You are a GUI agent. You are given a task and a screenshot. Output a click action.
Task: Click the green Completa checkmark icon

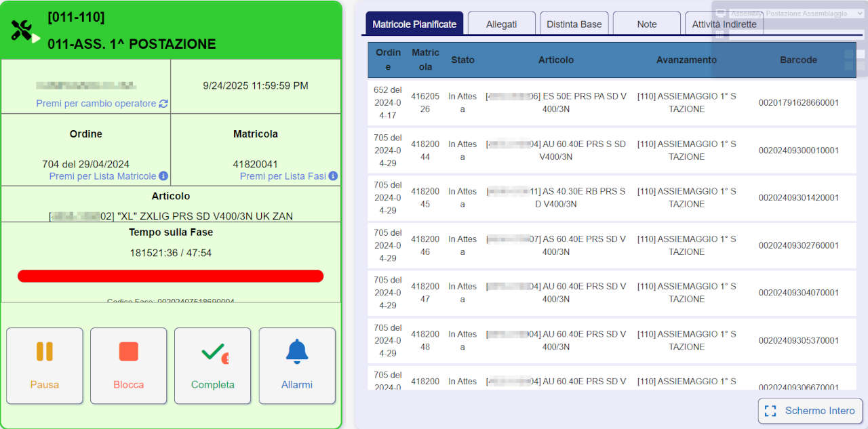pyautogui.click(x=214, y=352)
